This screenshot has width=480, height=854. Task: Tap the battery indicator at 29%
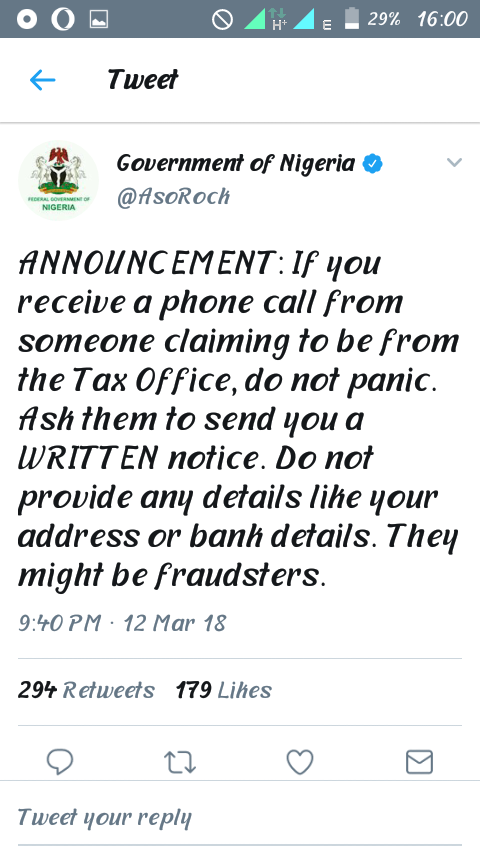[352, 18]
